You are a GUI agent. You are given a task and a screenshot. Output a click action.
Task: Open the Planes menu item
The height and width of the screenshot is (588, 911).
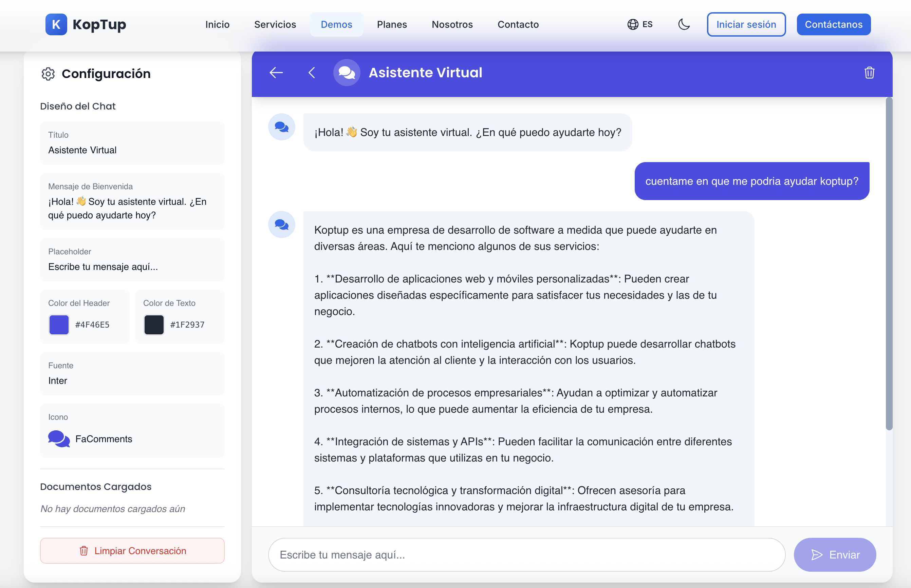coord(392,24)
